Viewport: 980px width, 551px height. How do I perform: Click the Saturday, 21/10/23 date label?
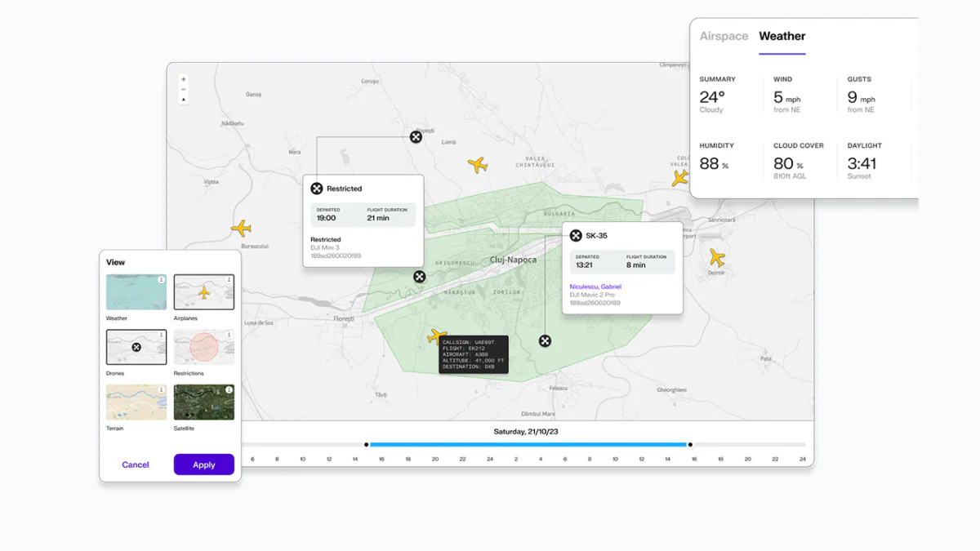(526, 431)
